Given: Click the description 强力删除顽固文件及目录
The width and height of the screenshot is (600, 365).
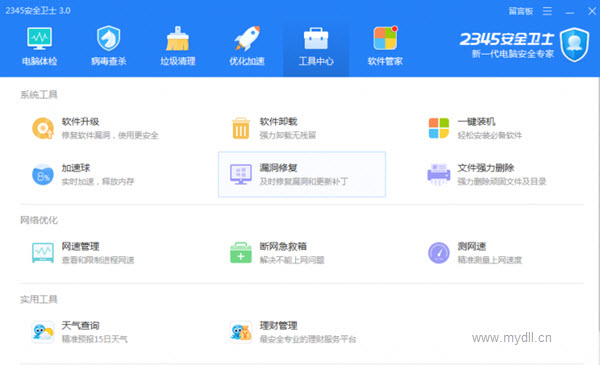Looking at the screenshot, I should pos(502,182).
